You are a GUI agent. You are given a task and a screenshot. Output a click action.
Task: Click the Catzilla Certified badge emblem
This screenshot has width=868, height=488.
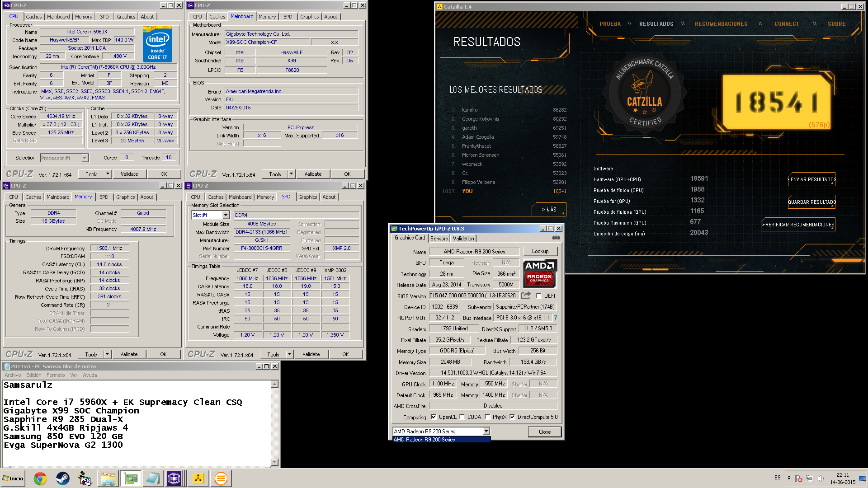tap(645, 94)
